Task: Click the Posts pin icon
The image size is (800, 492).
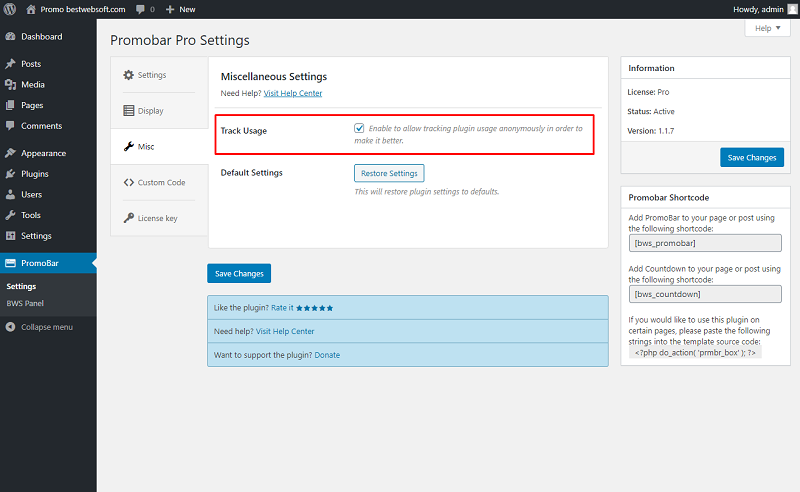Action: tap(10, 64)
